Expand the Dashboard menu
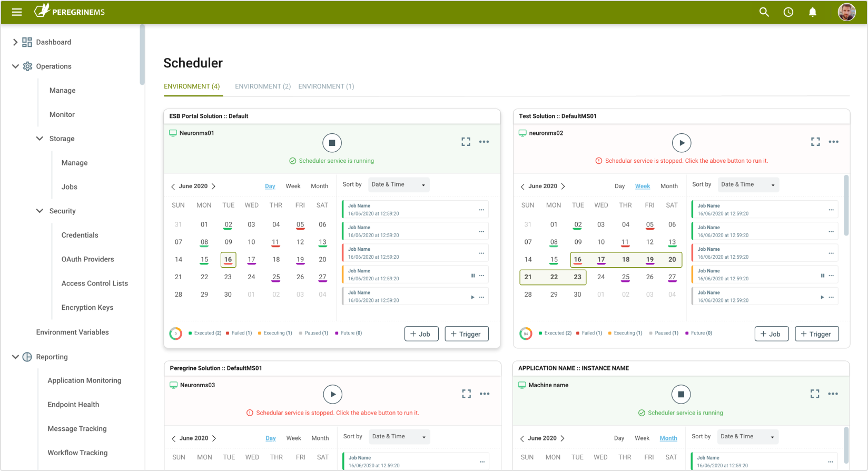868x471 pixels. (x=15, y=42)
